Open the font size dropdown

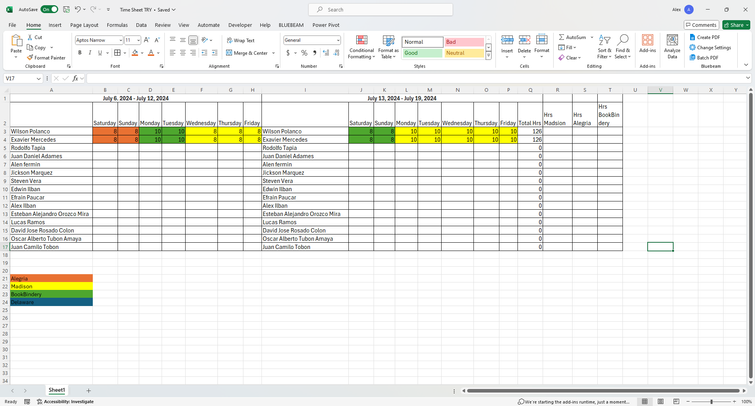[139, 40]
